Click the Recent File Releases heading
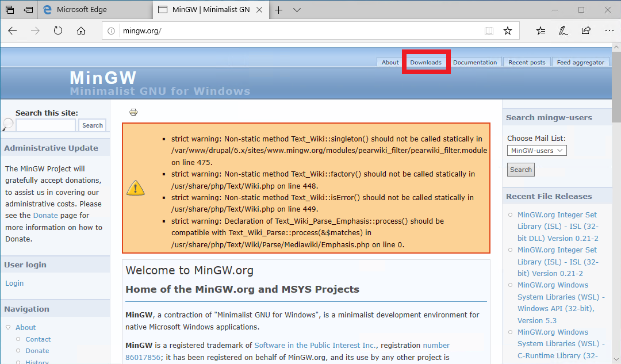This screenshot has width=621, height=364. 549,197
